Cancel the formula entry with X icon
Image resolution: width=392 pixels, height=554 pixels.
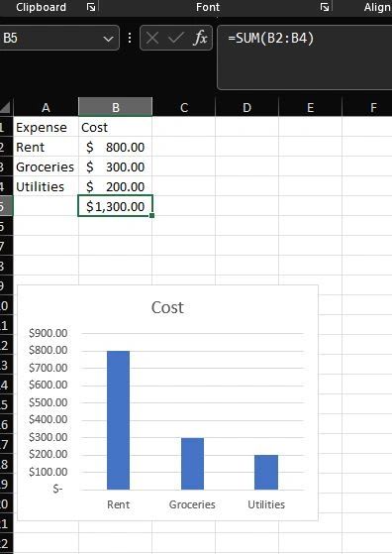[152, 38]
